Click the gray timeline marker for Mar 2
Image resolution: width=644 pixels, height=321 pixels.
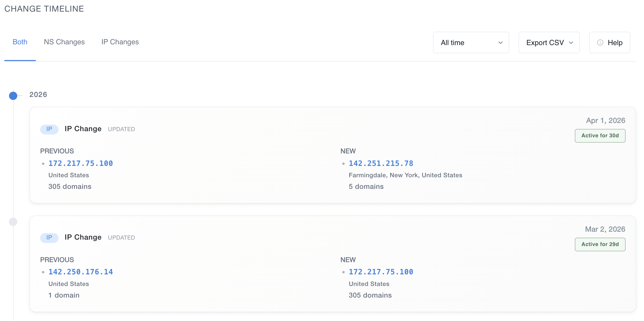[x=13, y=222]
